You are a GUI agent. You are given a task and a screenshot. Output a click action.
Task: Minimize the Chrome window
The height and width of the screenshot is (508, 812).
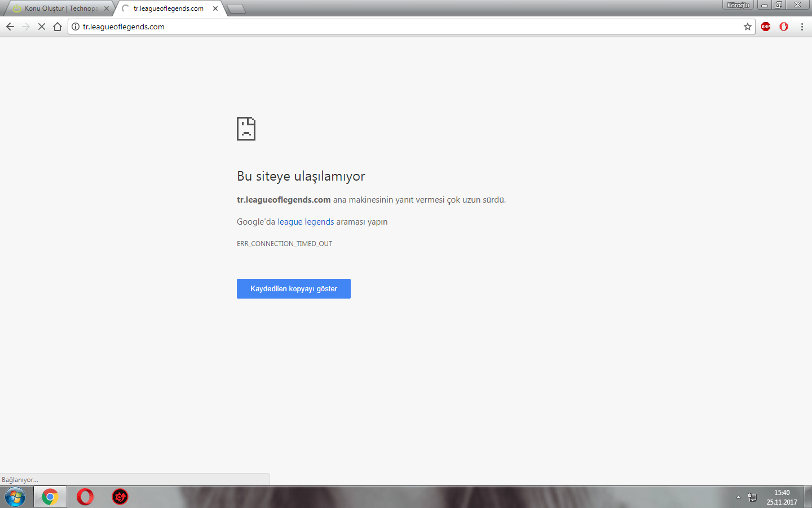click(765, 5)
